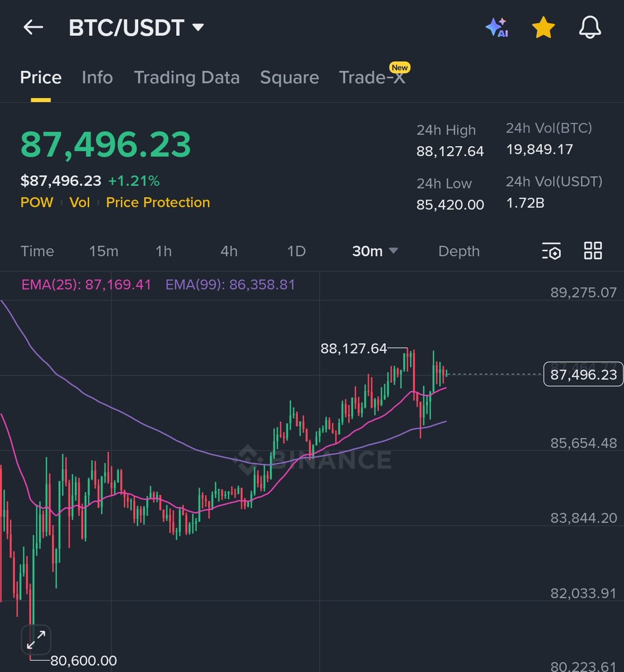Tap the EMA(99): 86,358.81 label
624x672 pixels.
[x=230, y=284]
